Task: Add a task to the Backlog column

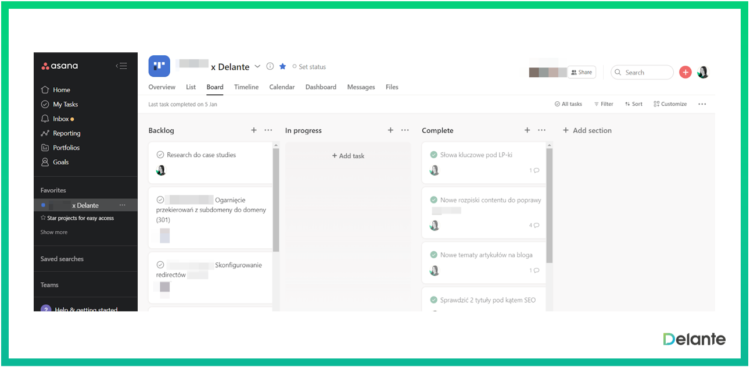Action: point(254,130)
